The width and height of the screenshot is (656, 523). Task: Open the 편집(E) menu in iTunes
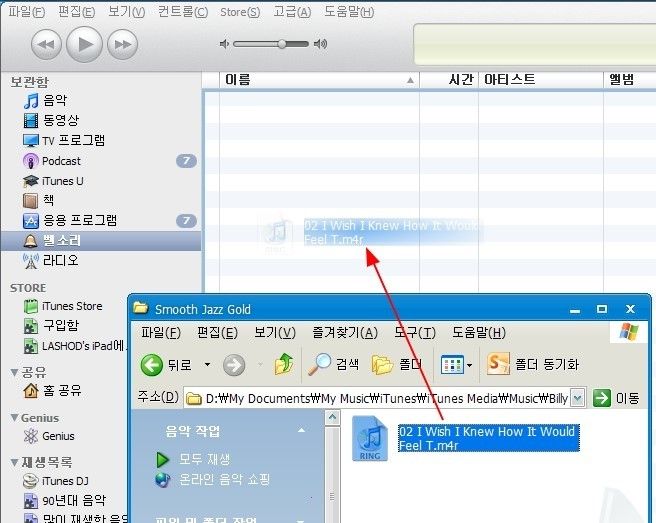click(x=76, y=12)
